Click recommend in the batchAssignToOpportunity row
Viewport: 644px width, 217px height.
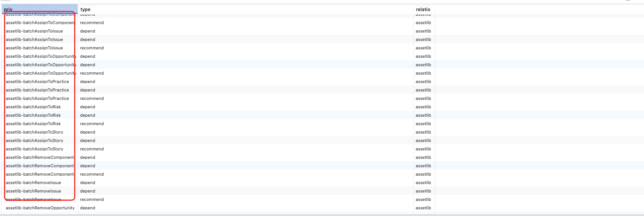click(92, 73)
